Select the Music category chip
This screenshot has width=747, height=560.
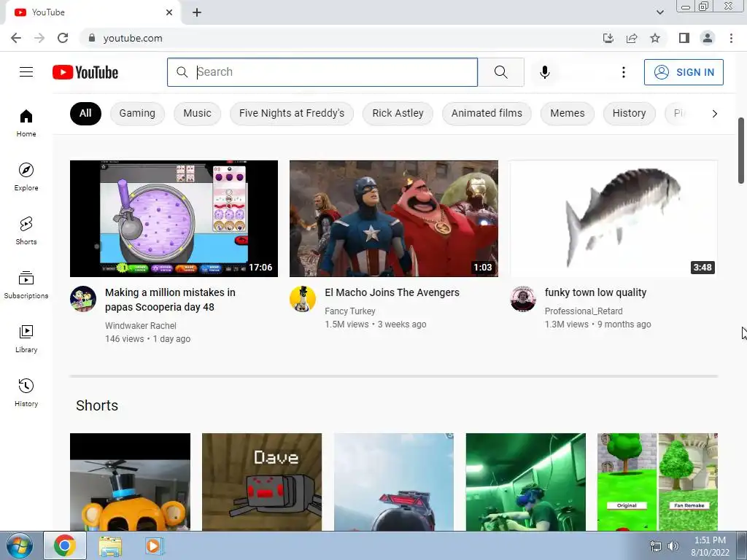click(197, 113)
